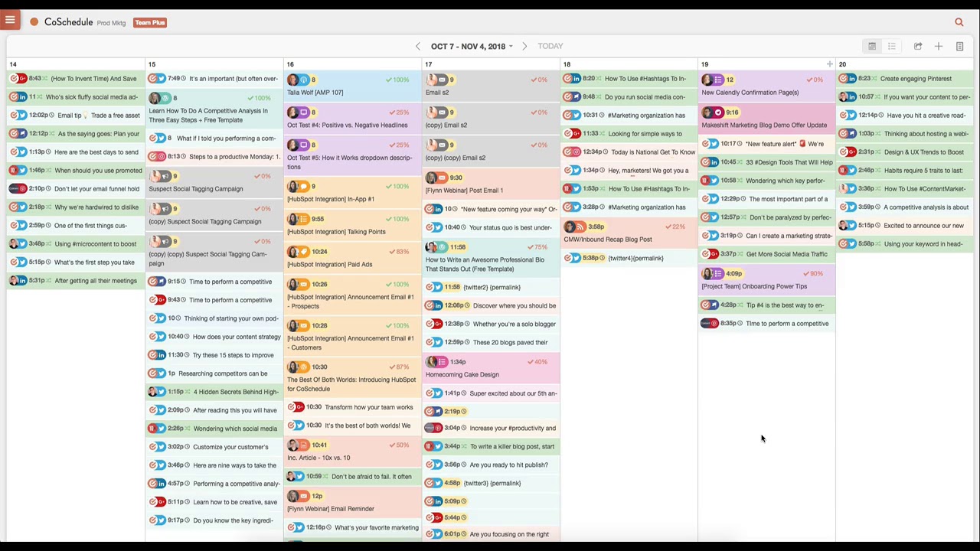Open 1:15p '4 Hidden Secrets Behind High-'
This screenshot has height=551, width=980.
point(214,392)
